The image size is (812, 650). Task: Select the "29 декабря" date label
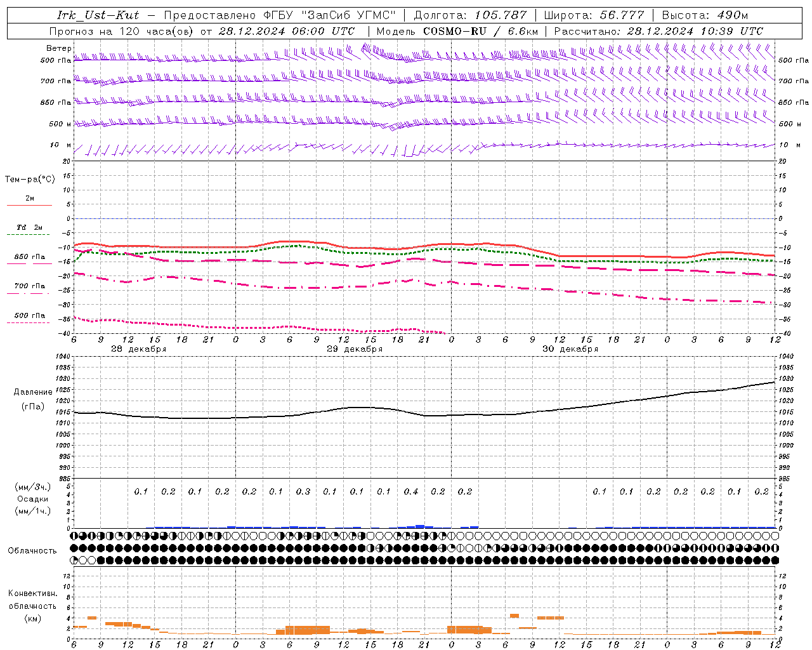click(355, 349)
